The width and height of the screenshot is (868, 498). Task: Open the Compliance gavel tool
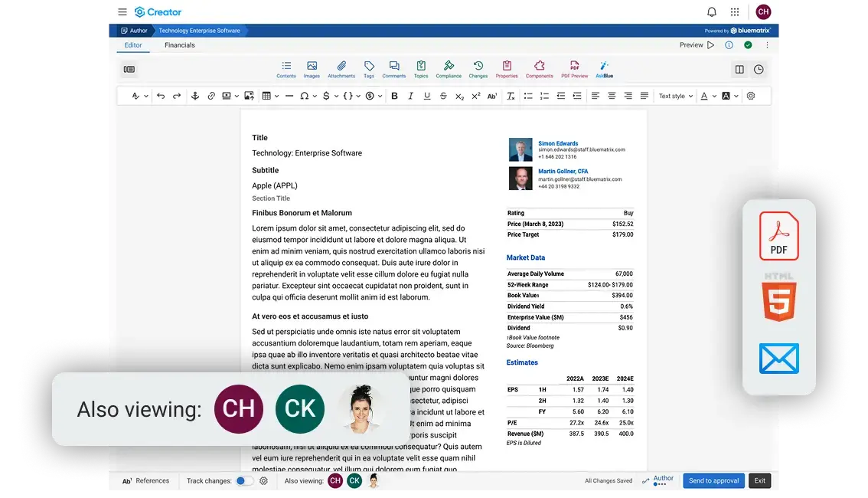point(449,69)
